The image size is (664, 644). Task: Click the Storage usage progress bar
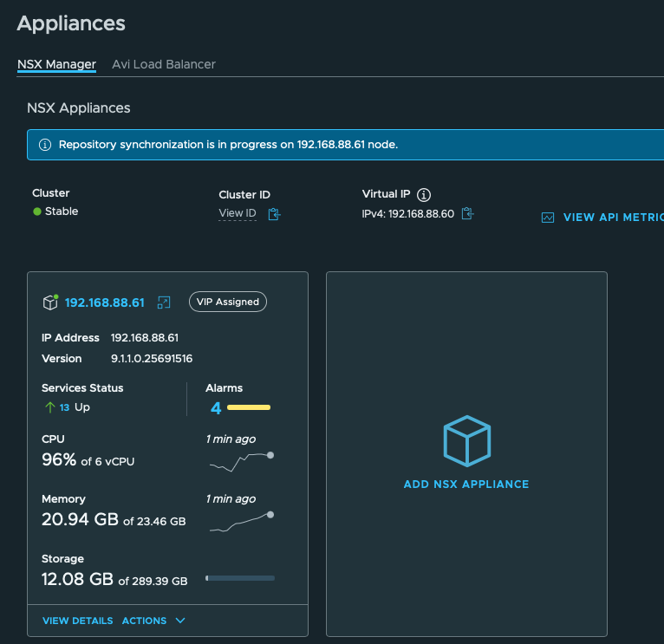(240, 578)
